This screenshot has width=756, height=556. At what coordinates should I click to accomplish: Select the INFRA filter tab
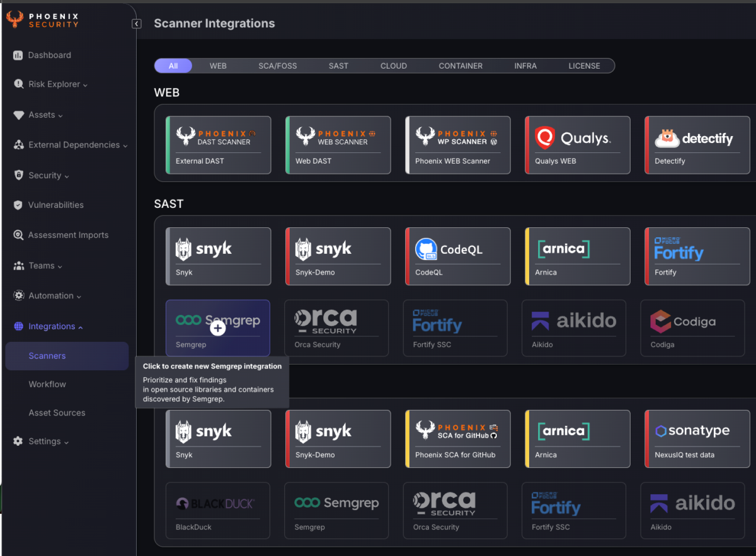tap(525, 66)
